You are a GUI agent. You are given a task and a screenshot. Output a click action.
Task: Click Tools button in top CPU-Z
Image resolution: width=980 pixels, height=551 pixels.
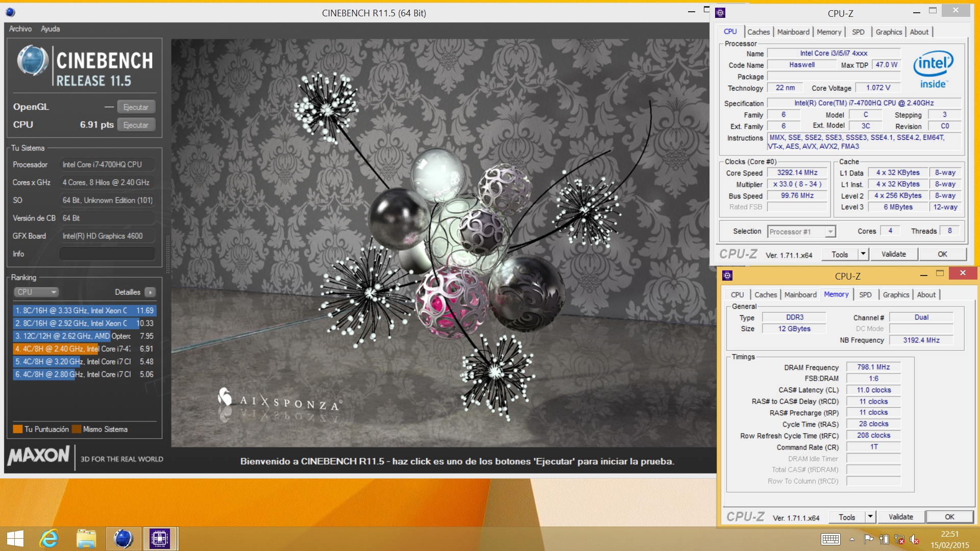[x=840, y=254]
